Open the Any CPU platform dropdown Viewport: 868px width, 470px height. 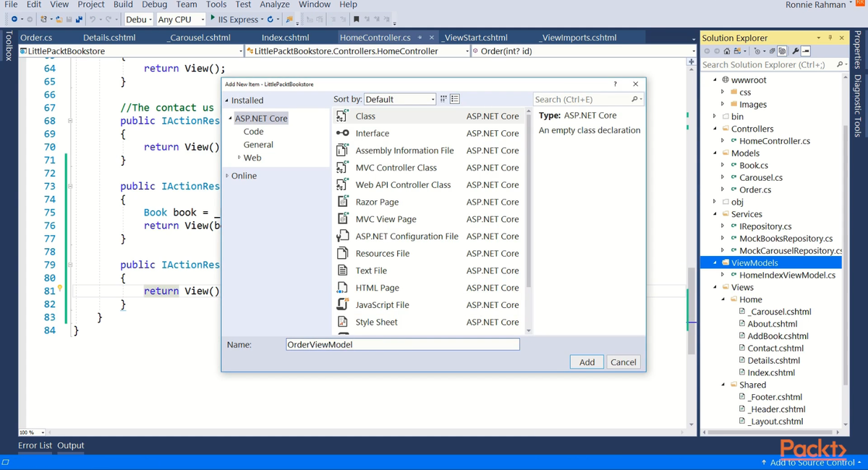(181, 20)
